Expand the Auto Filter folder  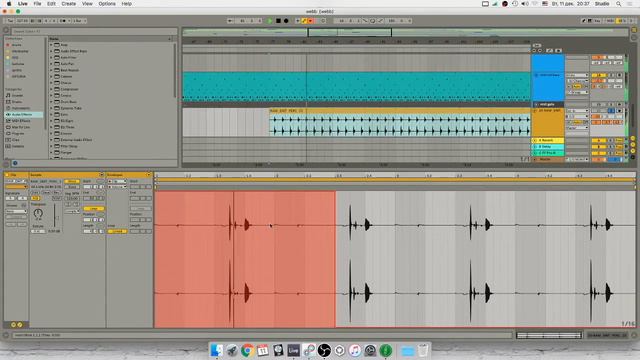(x=51, y=58)
